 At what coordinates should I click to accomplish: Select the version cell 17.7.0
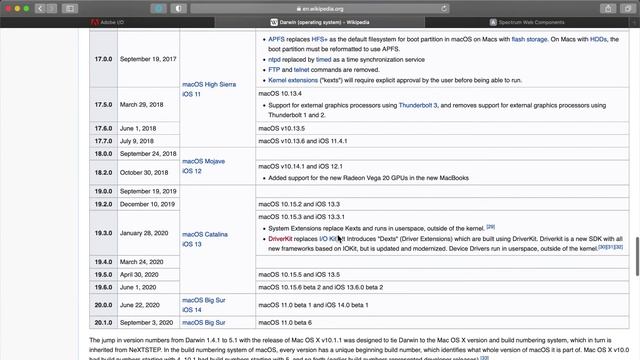click(x=103, y=141)
